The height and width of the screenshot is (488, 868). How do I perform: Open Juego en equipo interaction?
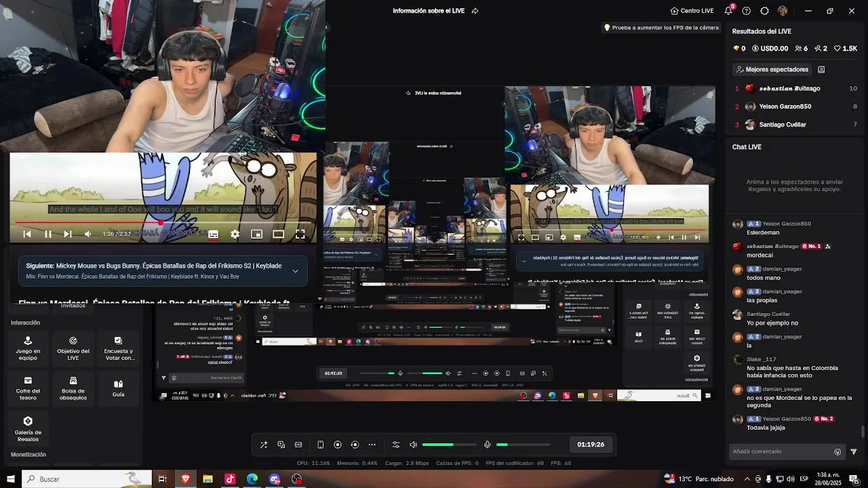coord(28,348)
